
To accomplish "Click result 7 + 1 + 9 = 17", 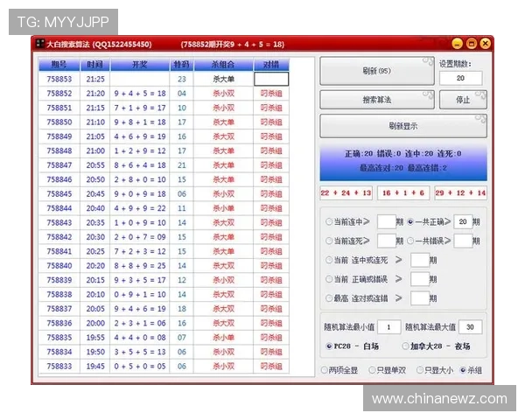I will tap(140, 108).
